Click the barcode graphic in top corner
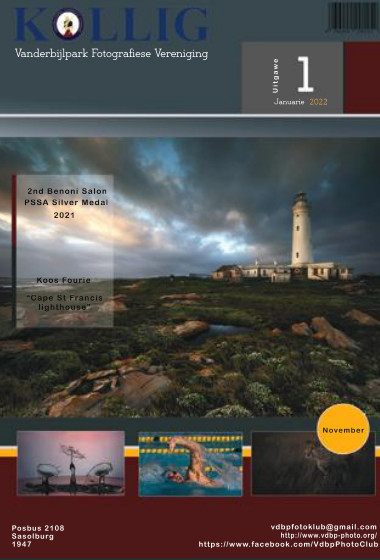This screenshot has height=560, width=380. [352, 17]
